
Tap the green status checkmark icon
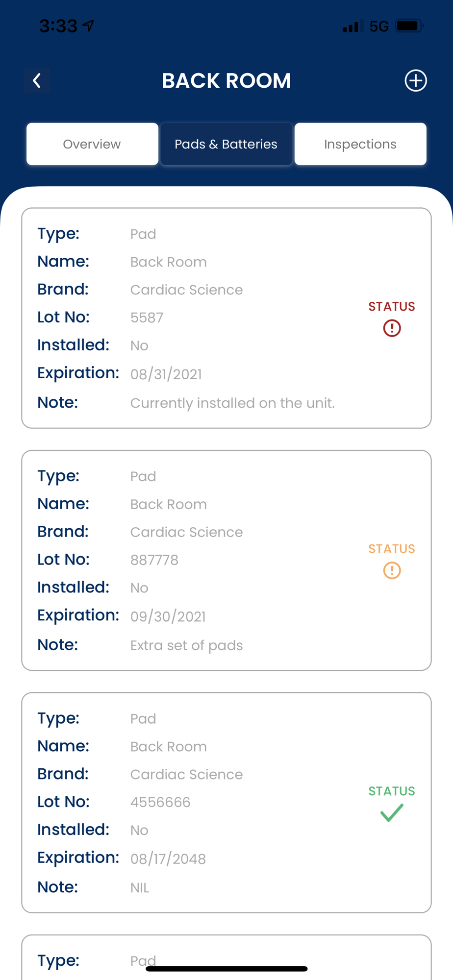pyautogui.click(x=392, y=813)
